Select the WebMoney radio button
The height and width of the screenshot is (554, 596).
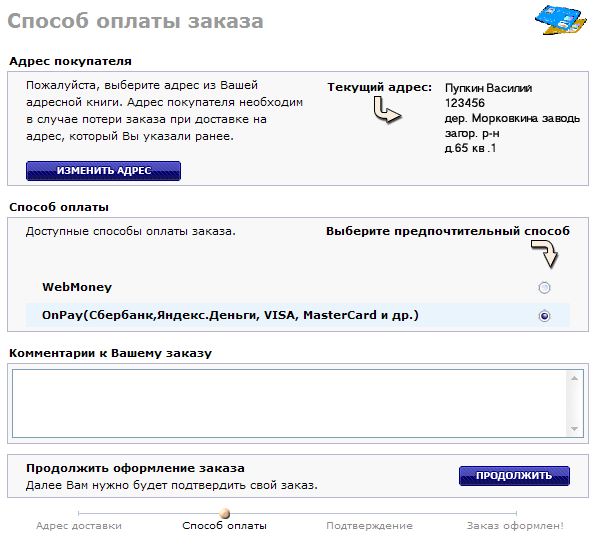pyautogui.click(x=544, y=288)
